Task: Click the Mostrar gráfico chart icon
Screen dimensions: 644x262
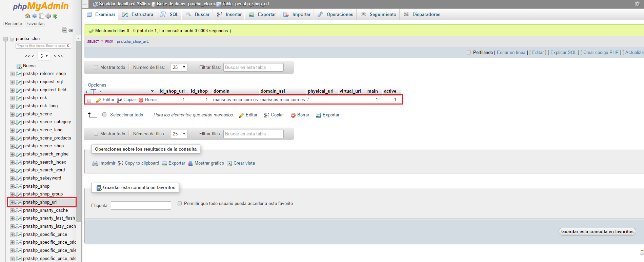Action: click(x=190, y=163)
